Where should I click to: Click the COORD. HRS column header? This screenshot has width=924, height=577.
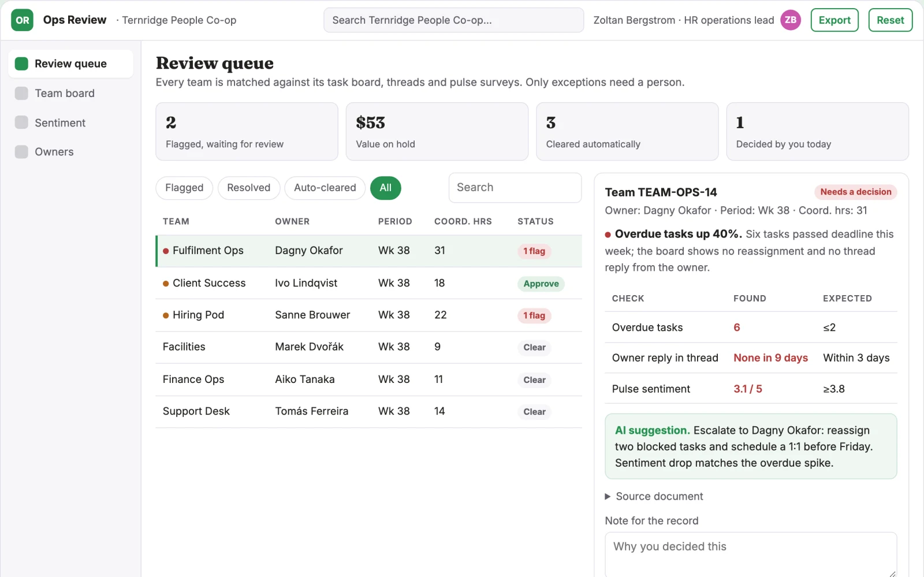[463, 221]
